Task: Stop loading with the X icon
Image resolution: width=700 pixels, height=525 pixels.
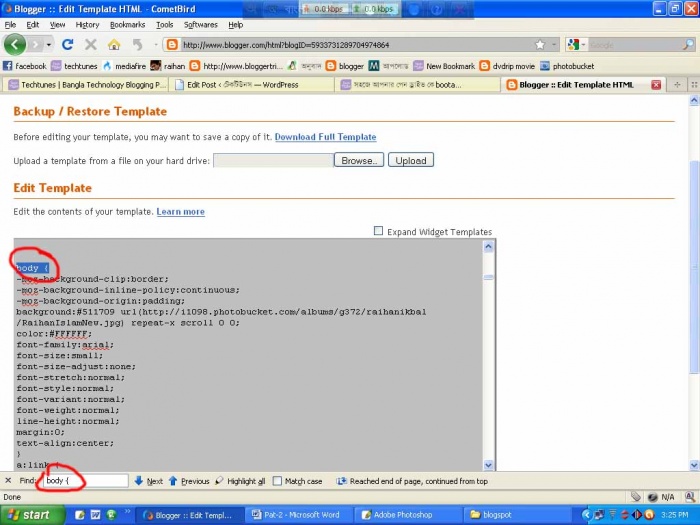Action: [x=91, y=44]
